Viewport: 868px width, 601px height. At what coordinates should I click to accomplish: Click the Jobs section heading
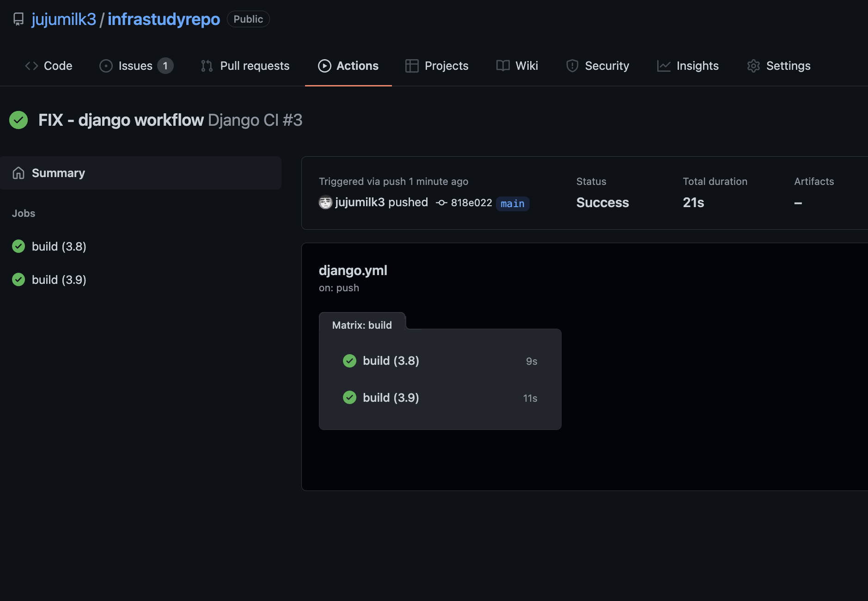point(24,213)
